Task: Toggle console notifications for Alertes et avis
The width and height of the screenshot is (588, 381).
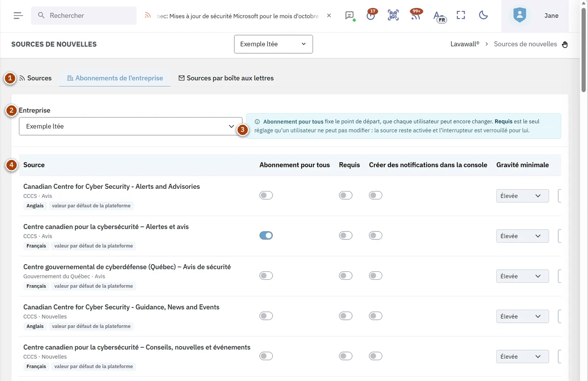Action: coord(376,236)
